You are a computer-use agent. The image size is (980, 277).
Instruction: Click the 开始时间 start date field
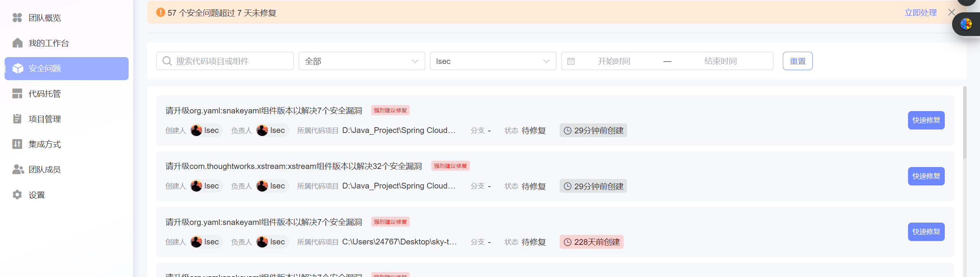(x=614, y=61)
